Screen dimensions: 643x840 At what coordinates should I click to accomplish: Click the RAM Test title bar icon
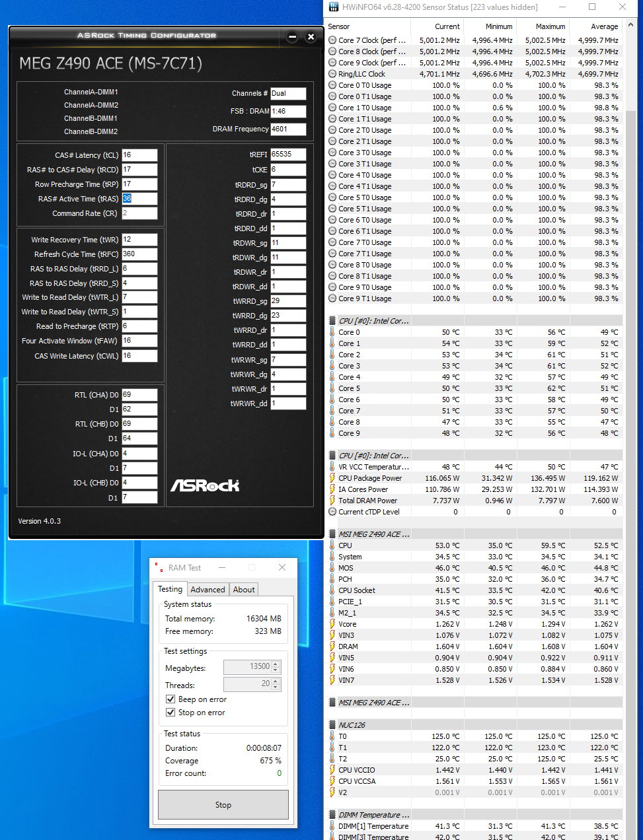159,568
